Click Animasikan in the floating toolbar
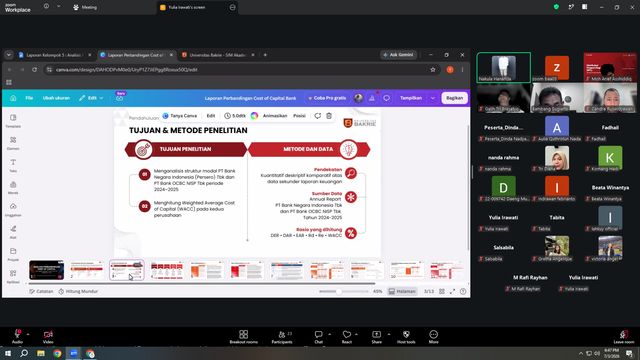This screenshot has height=360, width=640. click(x=275, y=116)
